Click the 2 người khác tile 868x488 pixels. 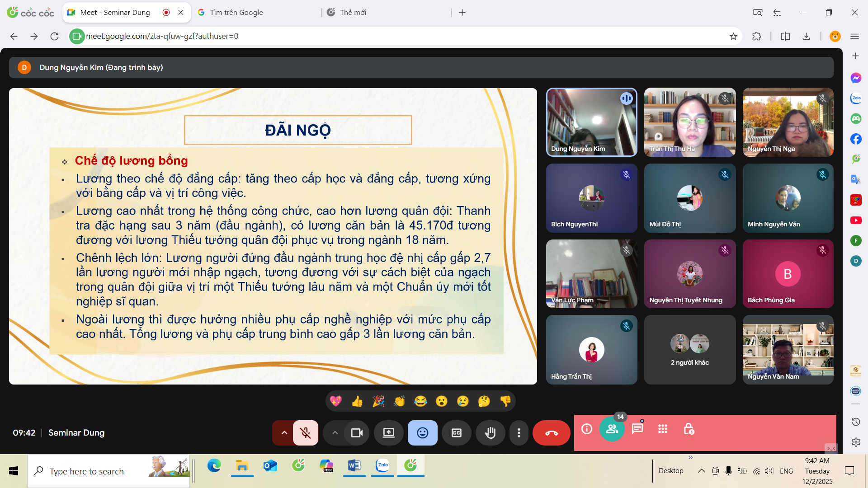click(689, 350)
